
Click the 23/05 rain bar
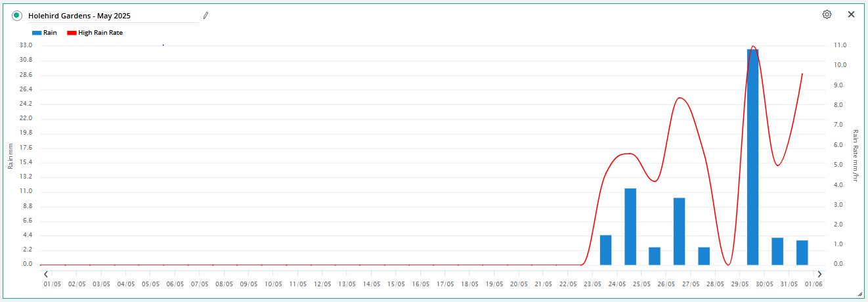pos(605,250)
